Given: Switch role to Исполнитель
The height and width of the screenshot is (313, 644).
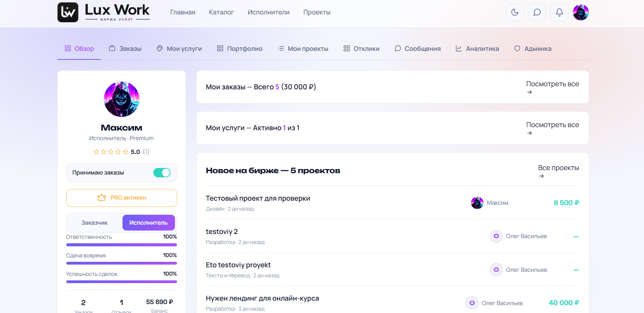Looking at the screenshot, I should coord(149,223).
